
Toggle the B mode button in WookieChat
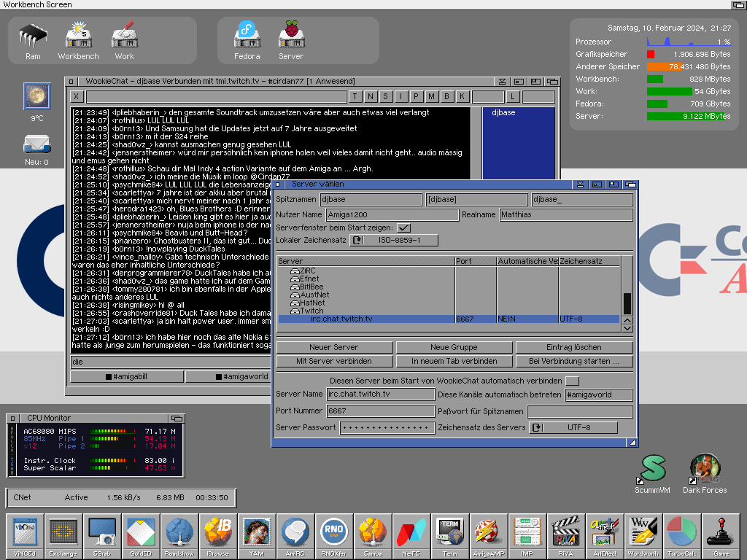pyautogui.click(x=446, y=97)
